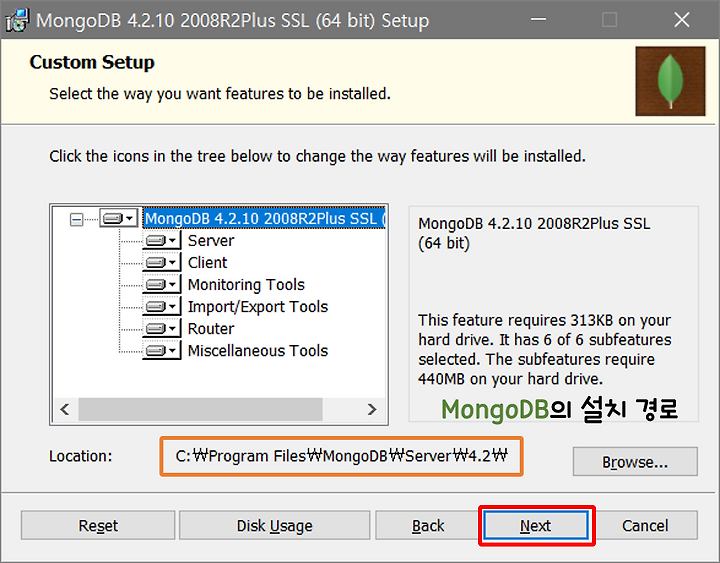The width and height of the screenshot is (720, 563).
Task: Minimize the Setup window
Action: point(538,20)
